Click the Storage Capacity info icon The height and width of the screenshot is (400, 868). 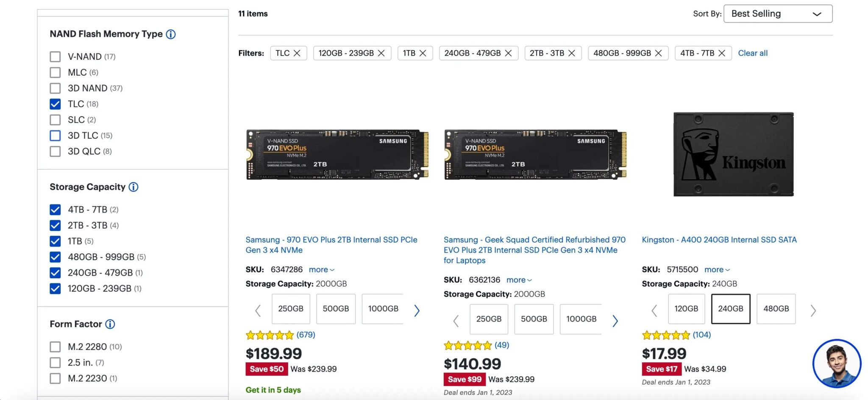[x=134, y=187]
